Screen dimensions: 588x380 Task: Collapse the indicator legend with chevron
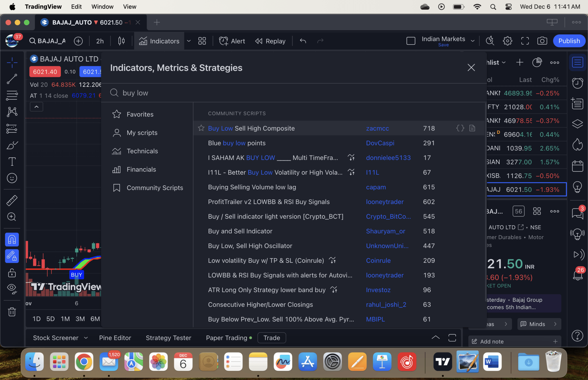(36, 107)
